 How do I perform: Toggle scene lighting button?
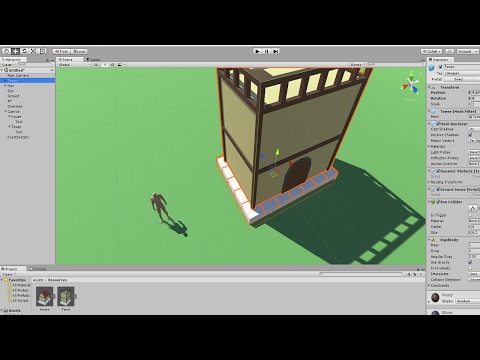point(105,65)
